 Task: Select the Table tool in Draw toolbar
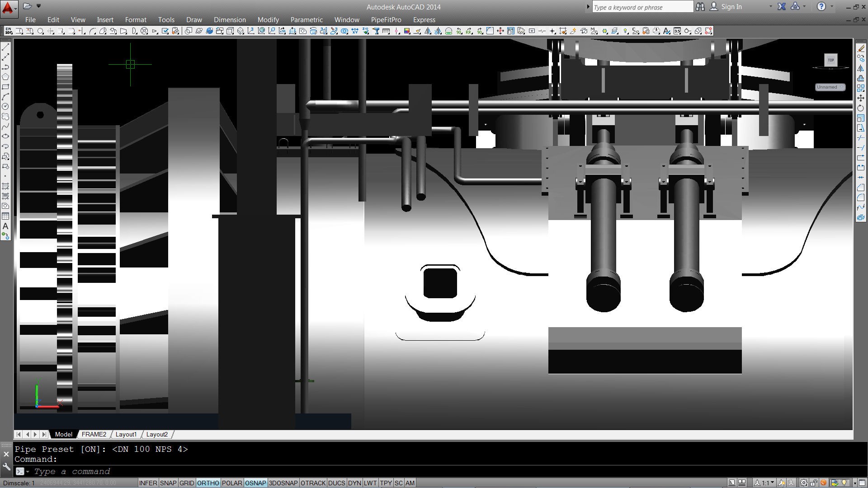click(x=5, y=216)
